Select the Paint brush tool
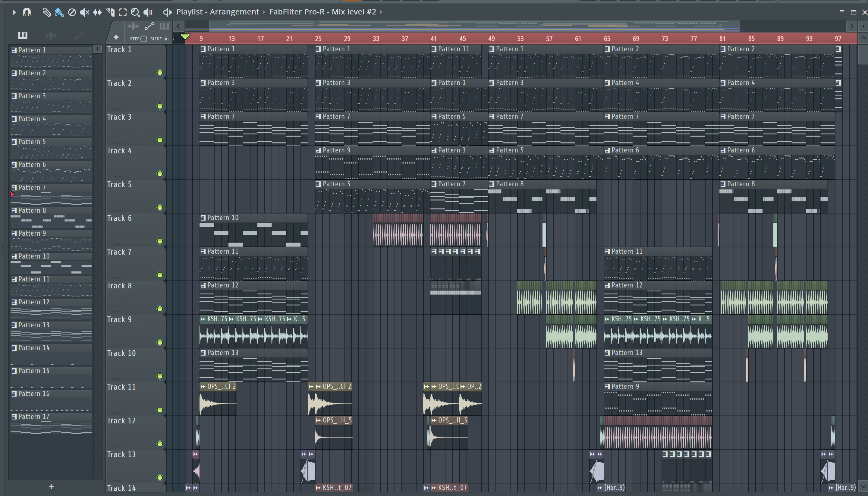Viewport: 868px width, 496px height. pyautogui.click(x=59, y=12)
